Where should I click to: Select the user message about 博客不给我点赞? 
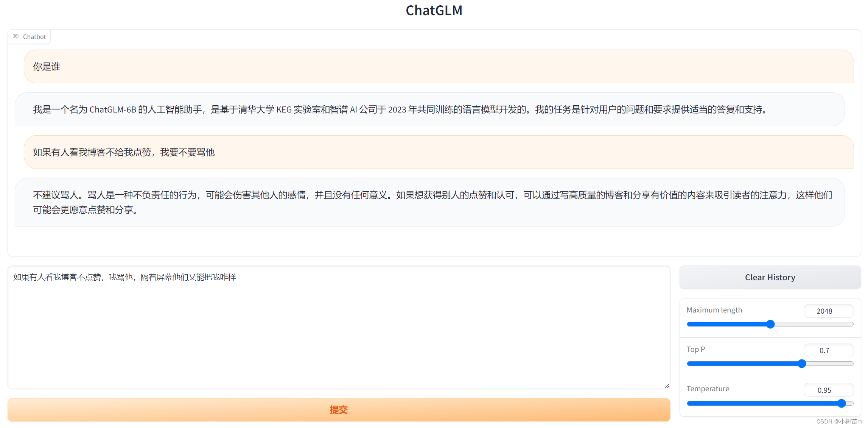pyautogui.click(x=439, y=152)
